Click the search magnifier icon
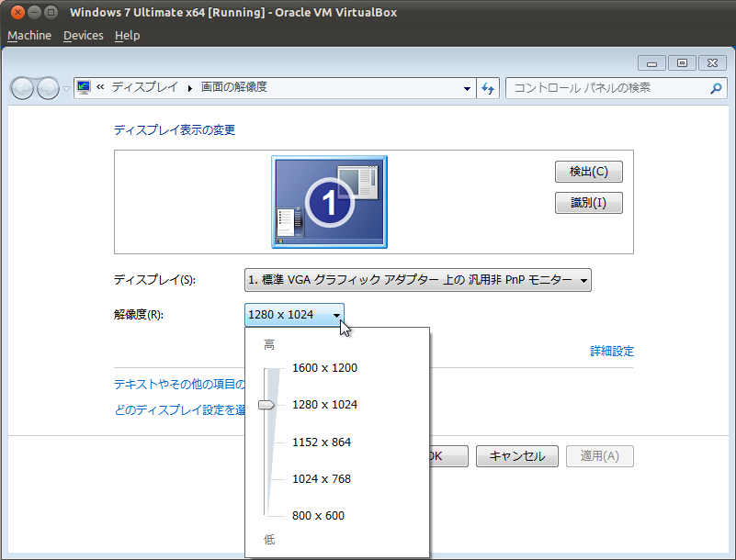Image resolution: width=736 pixels, height=560 pixels. [716, 88]
